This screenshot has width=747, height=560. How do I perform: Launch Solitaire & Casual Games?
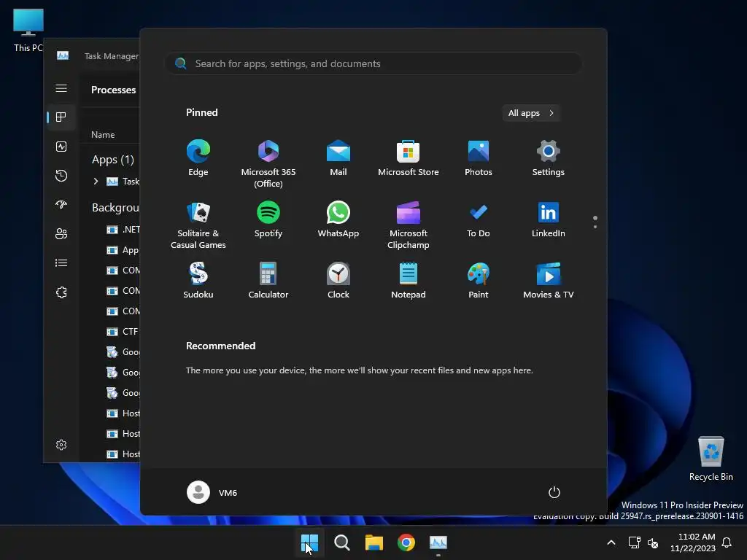[198, 225]
